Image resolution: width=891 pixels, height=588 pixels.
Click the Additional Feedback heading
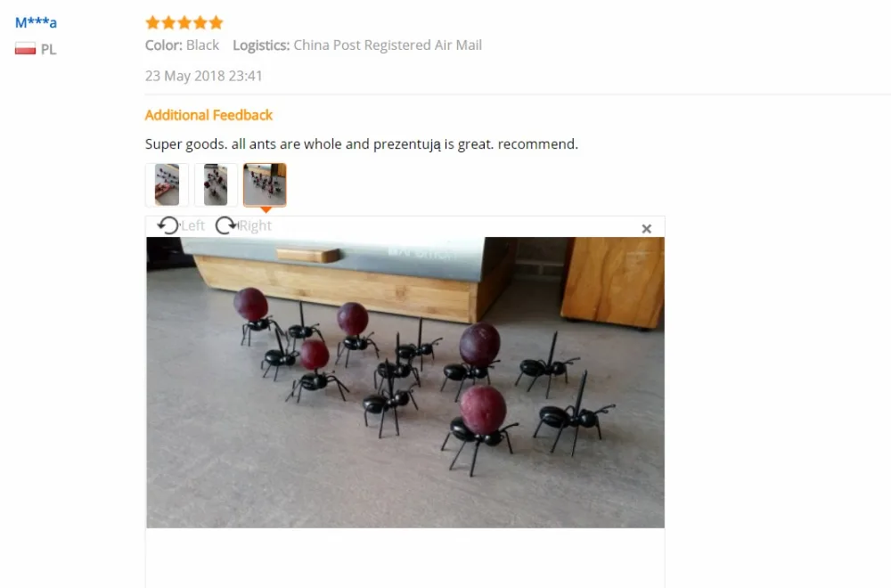coord(208,115)
